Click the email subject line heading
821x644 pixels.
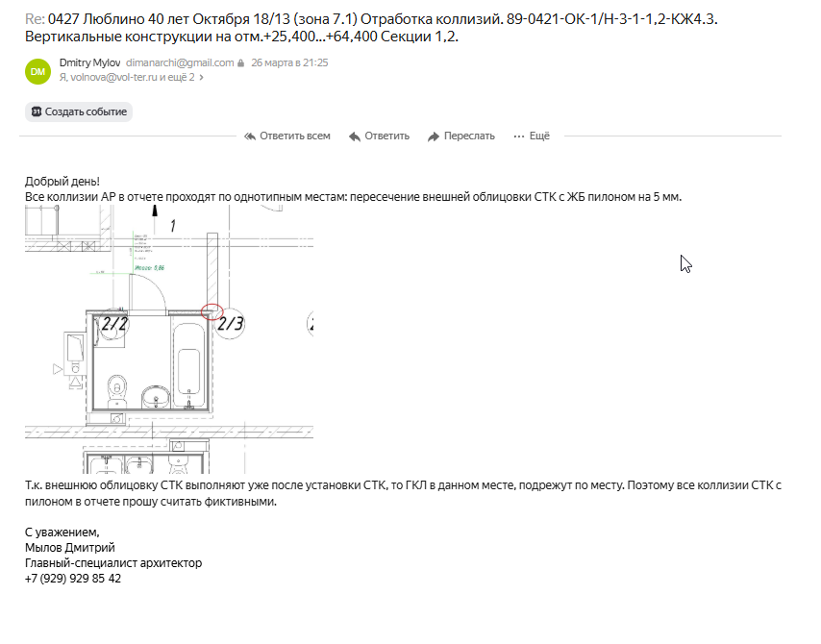371,28
